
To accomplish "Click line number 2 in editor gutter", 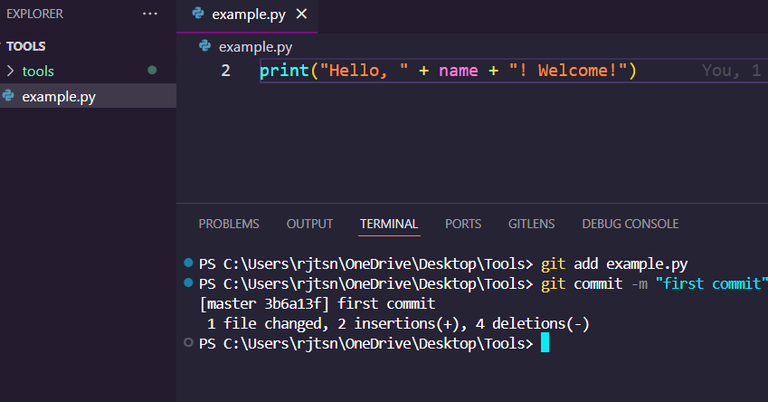I will point(225,71).
